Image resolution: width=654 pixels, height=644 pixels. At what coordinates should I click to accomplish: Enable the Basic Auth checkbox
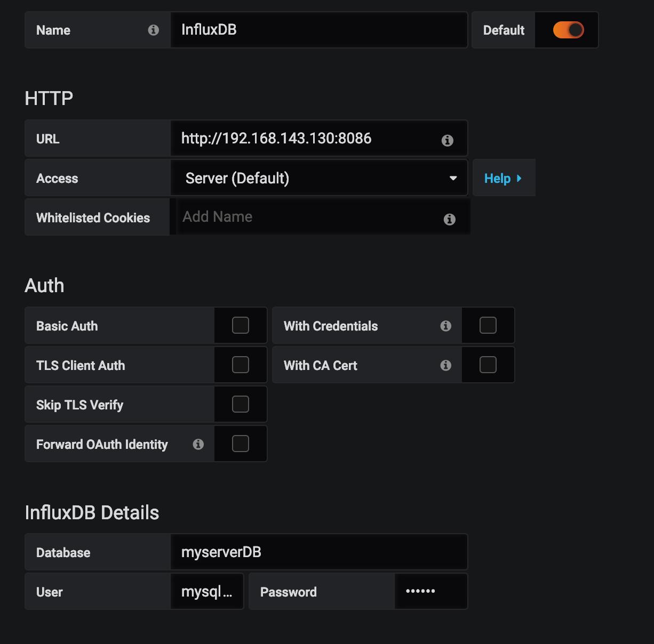click(x=241, y=325)
